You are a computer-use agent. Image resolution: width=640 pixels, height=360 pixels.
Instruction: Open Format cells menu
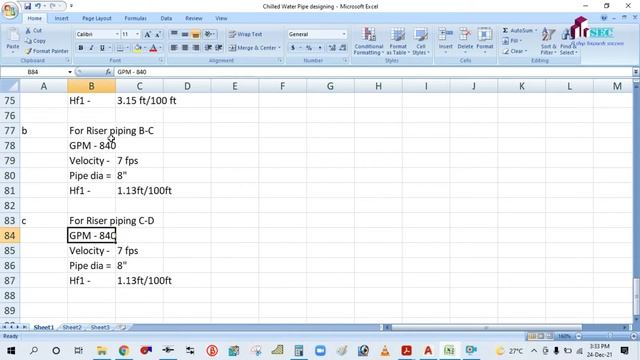[x=484, y=41]
